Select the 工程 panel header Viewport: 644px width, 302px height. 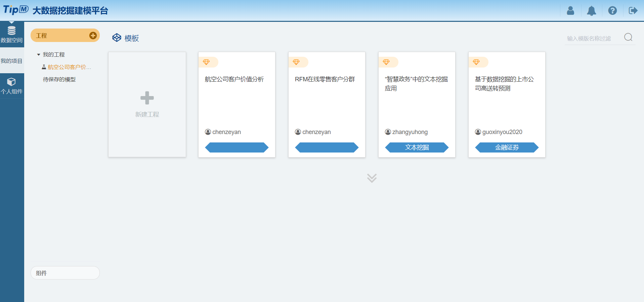point(65,35)
